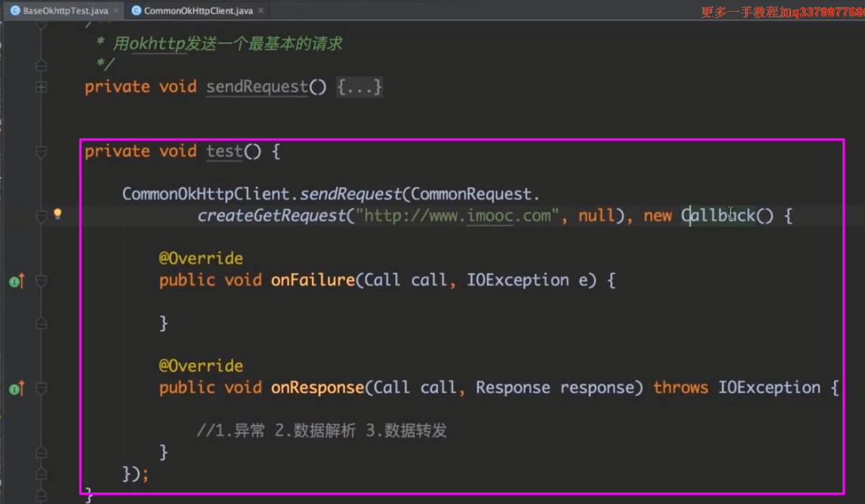Image resolution: width=865 pixels, height=504 pixels.
Task: Click the 'Callback' class name
Action: [718, 215]
